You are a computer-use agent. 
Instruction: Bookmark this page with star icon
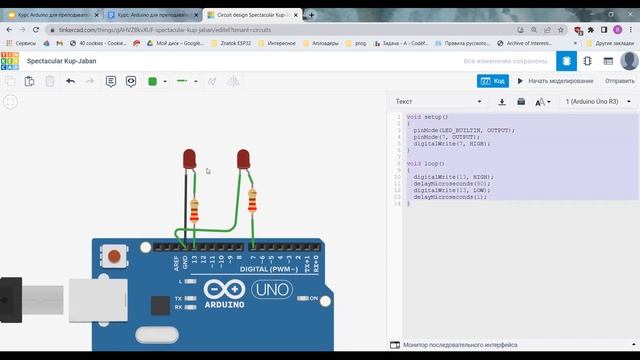click(560, 30)
